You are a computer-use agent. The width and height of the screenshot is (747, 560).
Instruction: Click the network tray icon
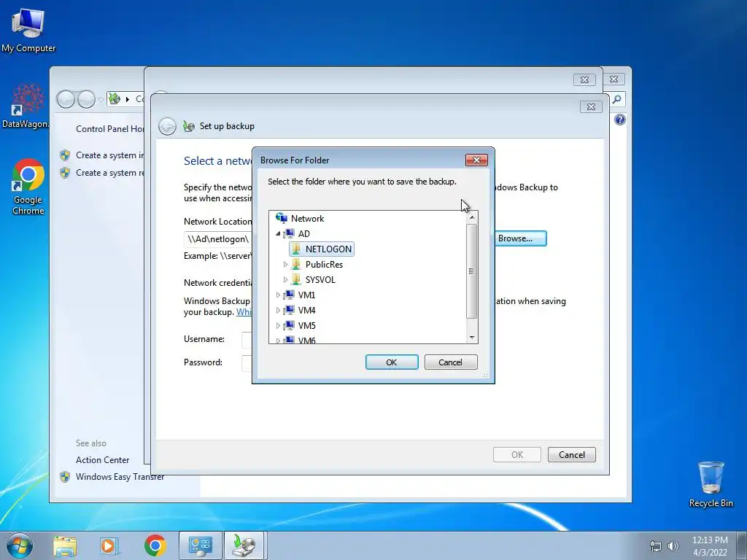(x=656, y=546)
